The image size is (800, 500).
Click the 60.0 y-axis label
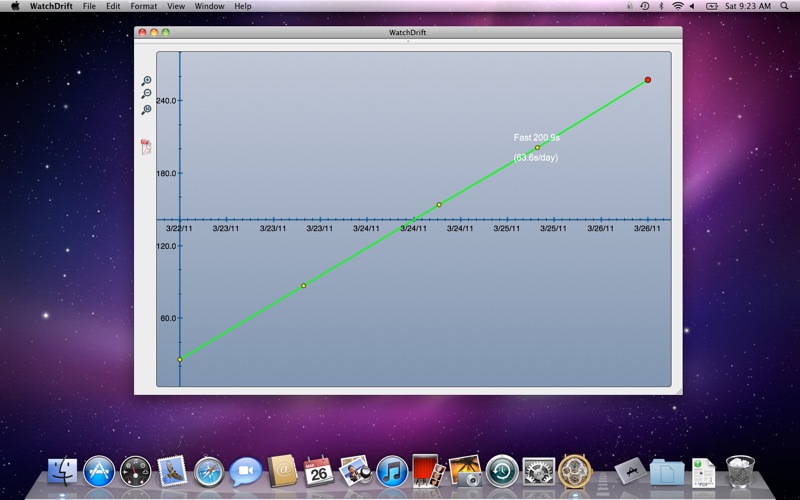168,318
